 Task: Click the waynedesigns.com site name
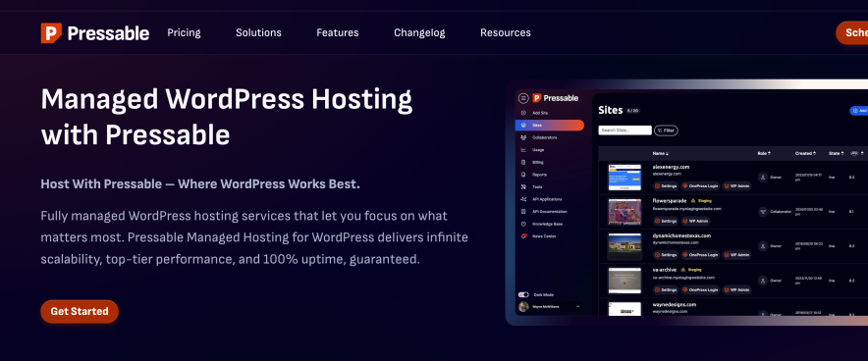pos(675,304)
